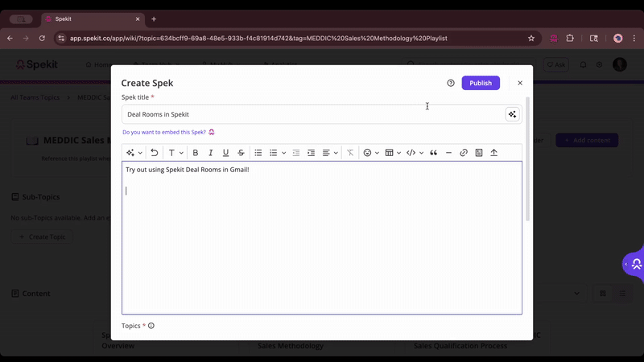Click the AI sparkle icon in title field
The height and width of the screenshot is (362, 644).
pos(512,114)
